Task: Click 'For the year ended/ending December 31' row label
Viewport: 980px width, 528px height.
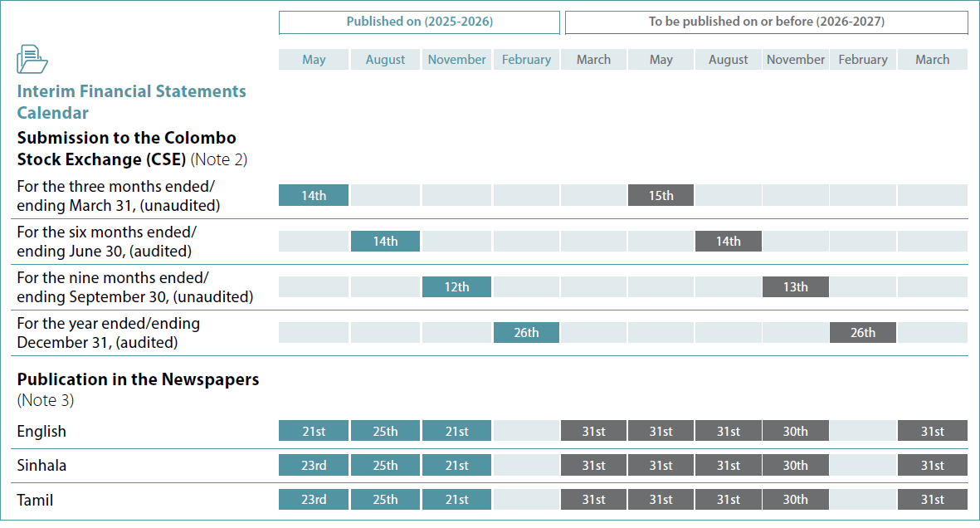Action: (x=108, y=333)
